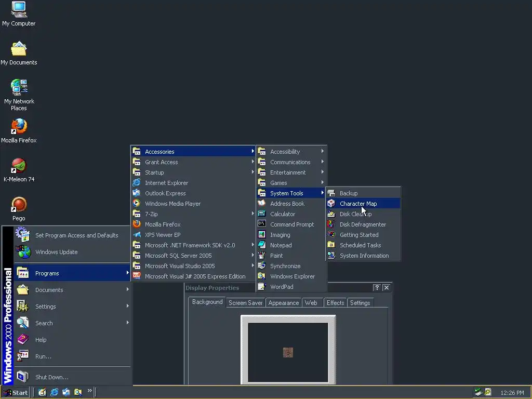This screenshot has width=532, height=399.
Task: Expand the Documents submenu arrow in Start menu
Action: [128, 289]
